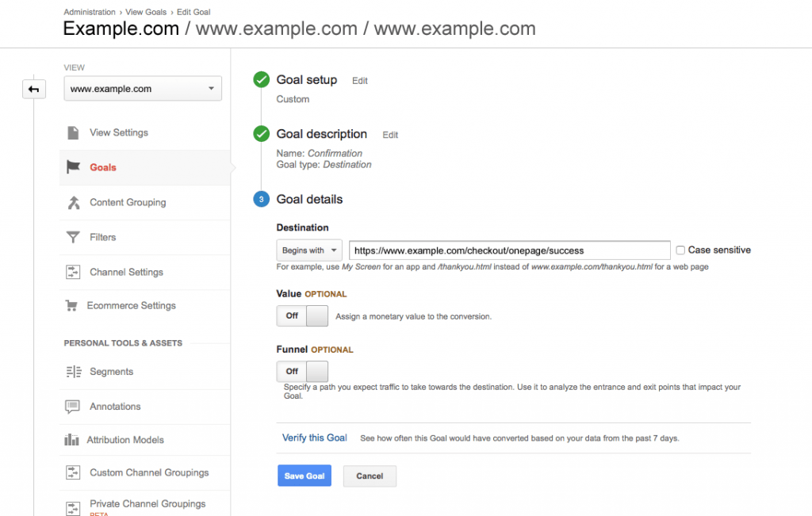Open Annotations speech bubble icon
This screenshot has width=812, height=516.
(x=72, y=407)
